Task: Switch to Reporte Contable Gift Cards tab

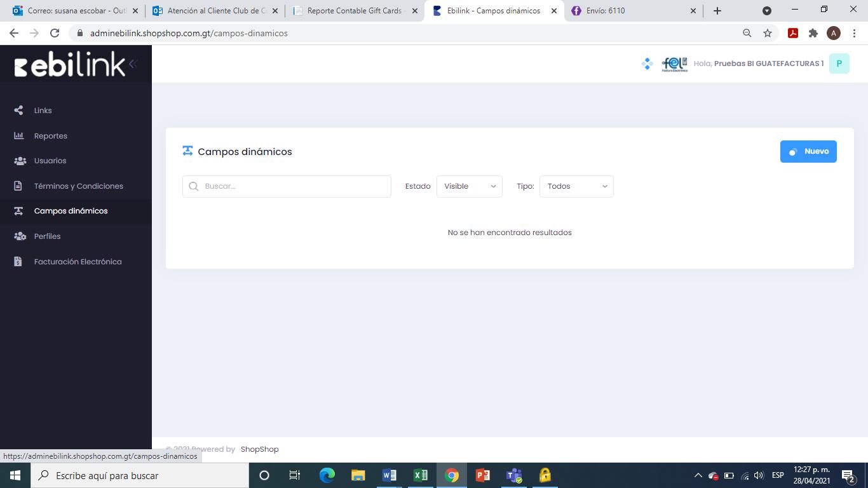Action: pos(355,11)
